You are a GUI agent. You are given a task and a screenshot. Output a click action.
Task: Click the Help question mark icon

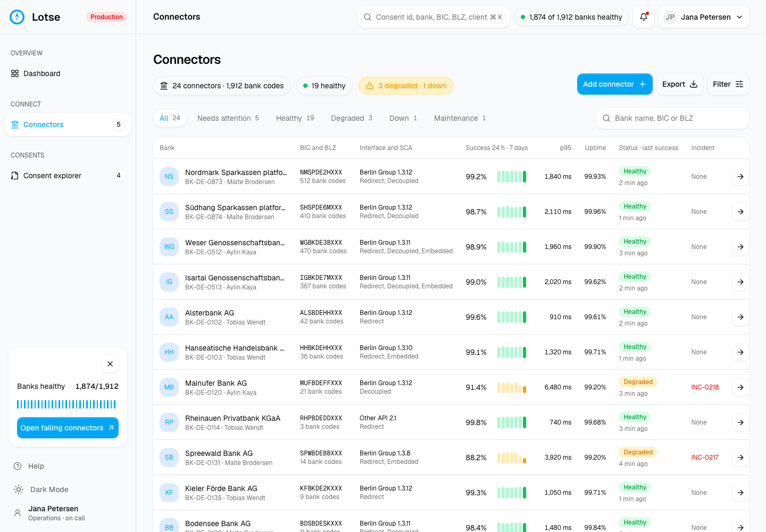18,466
